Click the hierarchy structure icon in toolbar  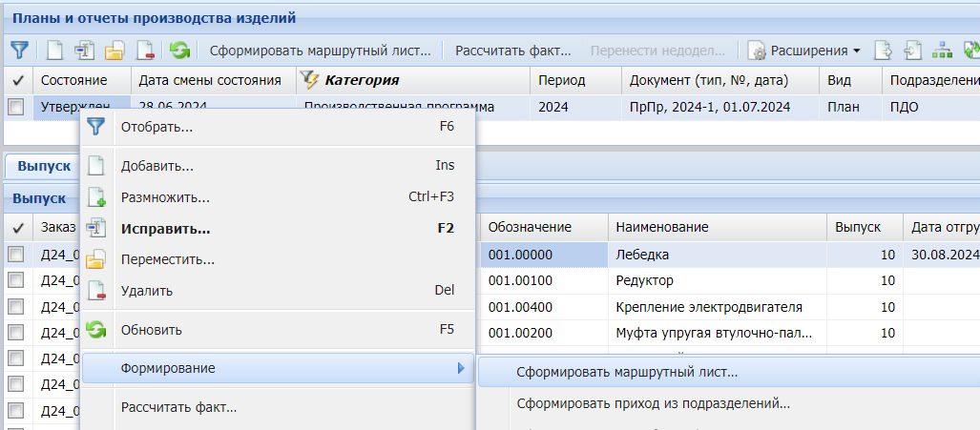pos(942,50)
